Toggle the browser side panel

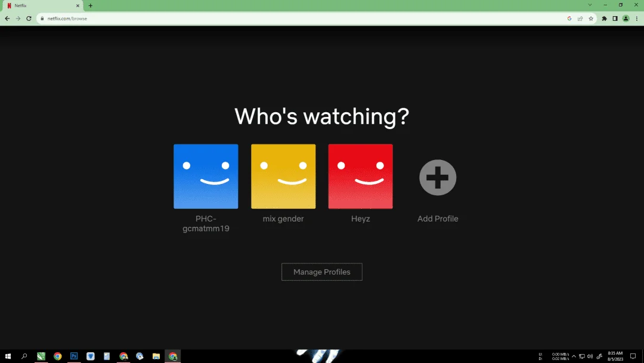click(615, 19)
